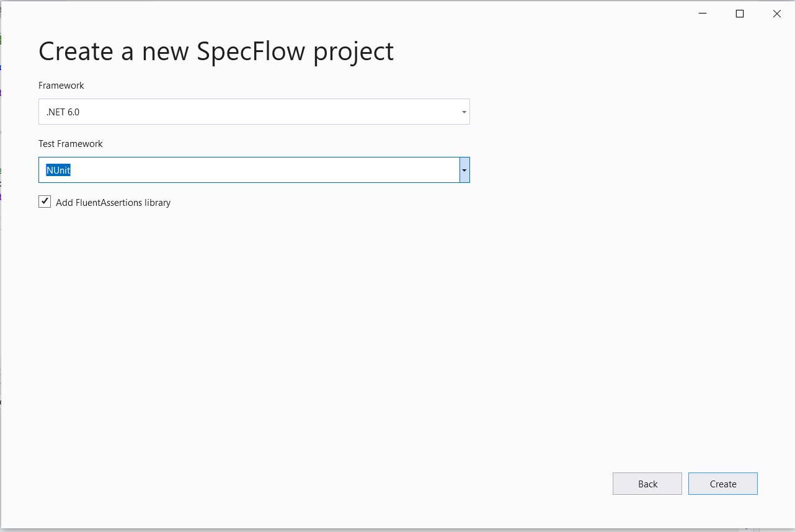Click Create to generate the SpecFlow project
The width and height of the screenshot is (795, 532).
click(723, 484)
